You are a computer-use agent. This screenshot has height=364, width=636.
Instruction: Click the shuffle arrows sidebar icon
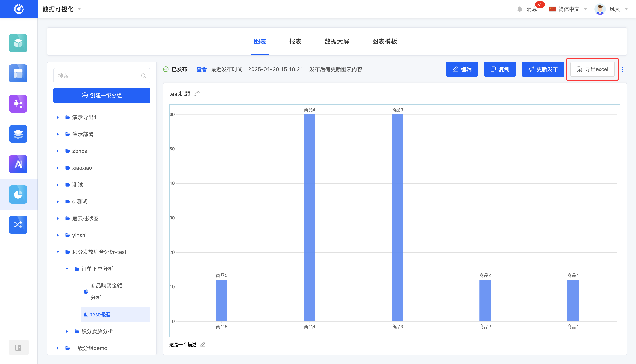click(18, 225)
